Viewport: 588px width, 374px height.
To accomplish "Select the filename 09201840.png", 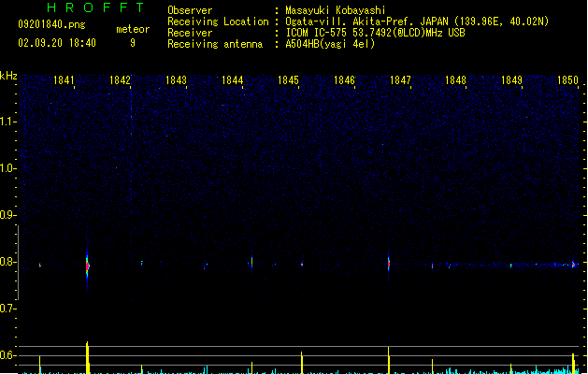I will click(51, 24).
